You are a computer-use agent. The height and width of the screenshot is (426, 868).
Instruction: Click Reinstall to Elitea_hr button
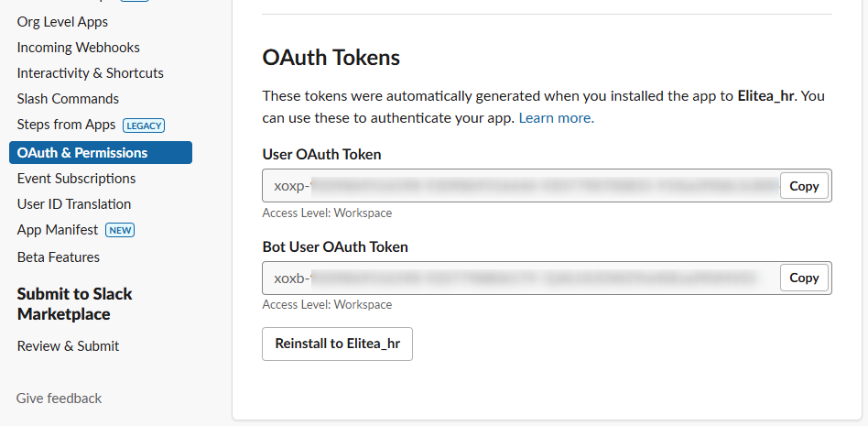(337, 344)
